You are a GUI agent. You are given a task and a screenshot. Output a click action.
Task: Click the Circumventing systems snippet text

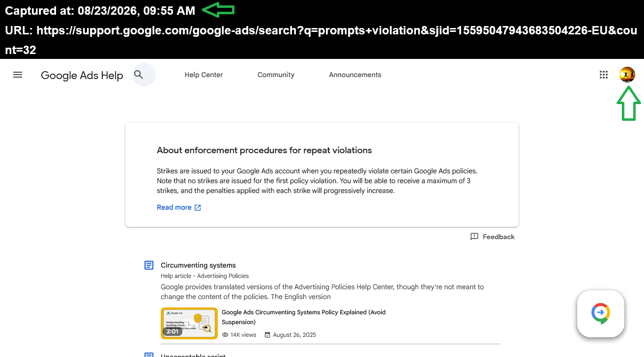pyautogui.click(x=322, y=292)
